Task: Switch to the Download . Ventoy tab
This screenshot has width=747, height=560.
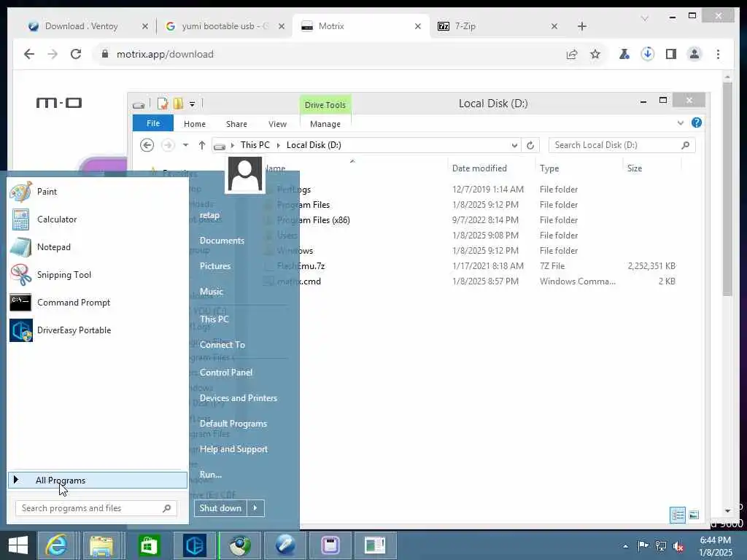Action: 82,26
